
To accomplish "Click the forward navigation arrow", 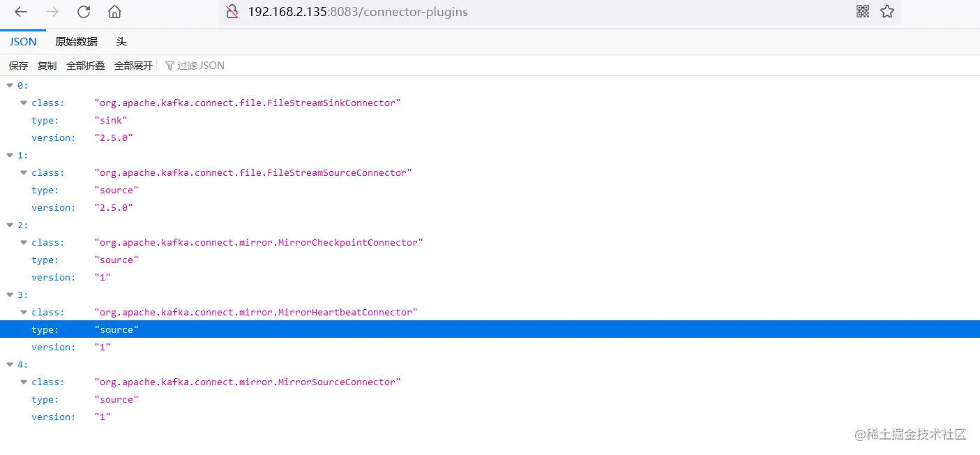I will (x=52, y=12).
